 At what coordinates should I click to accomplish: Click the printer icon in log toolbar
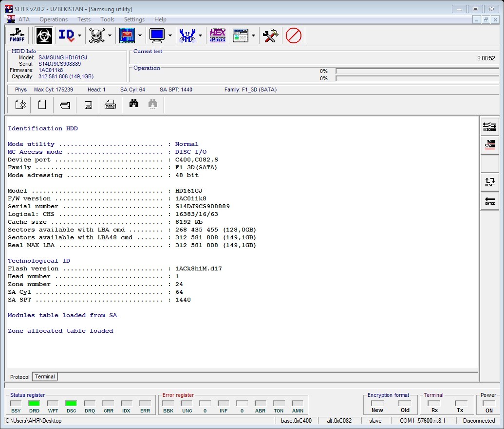click(x=110, y=105)
